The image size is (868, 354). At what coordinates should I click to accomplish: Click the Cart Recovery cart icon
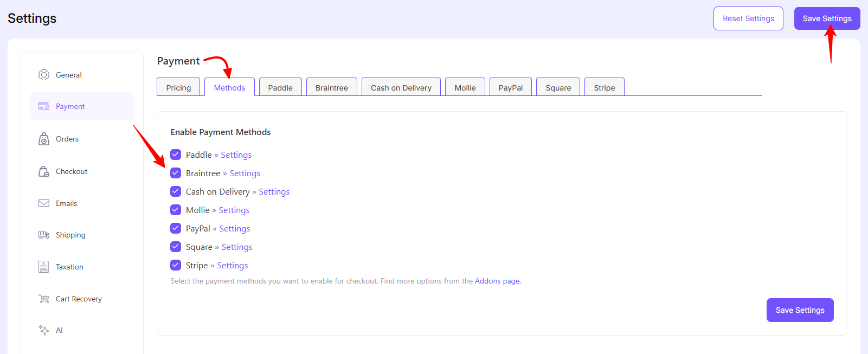44,299
